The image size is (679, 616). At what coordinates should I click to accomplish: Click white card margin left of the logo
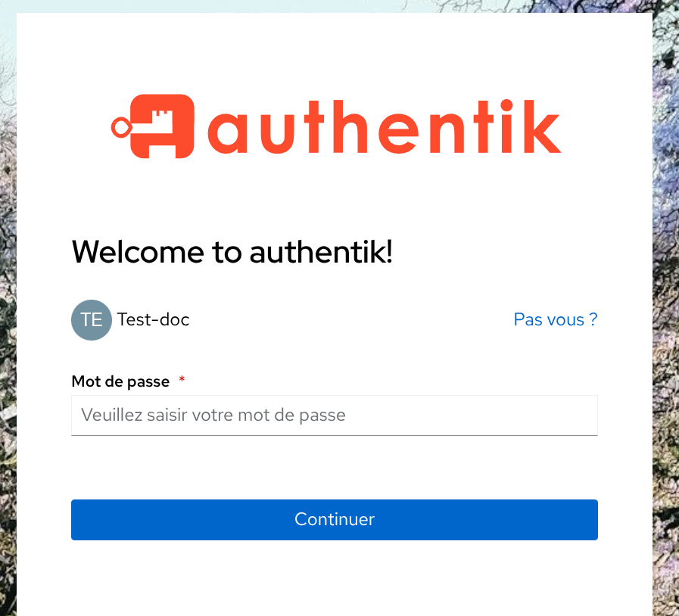tap(61, 126)
